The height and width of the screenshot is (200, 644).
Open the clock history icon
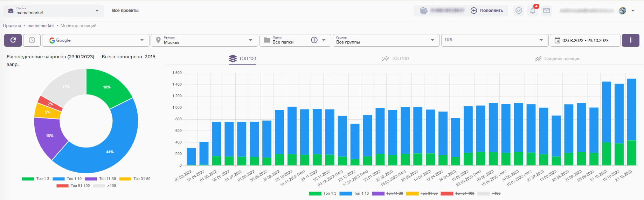pos(32,40)
